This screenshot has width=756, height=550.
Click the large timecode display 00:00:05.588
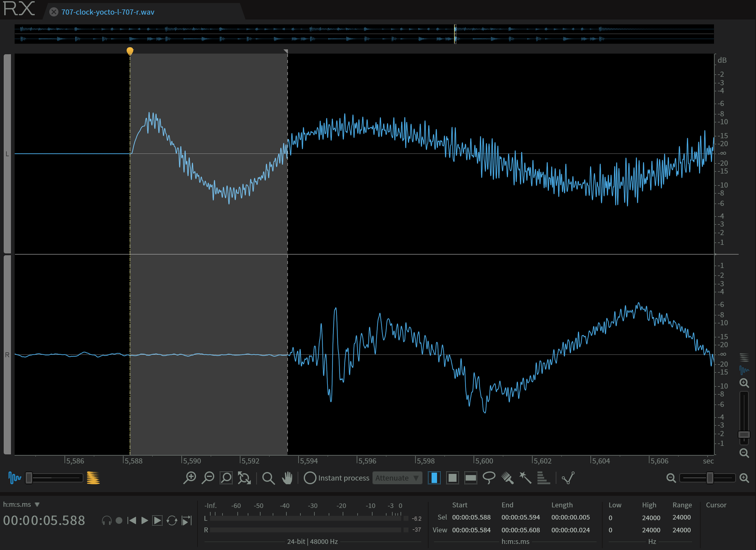[44, 520]
